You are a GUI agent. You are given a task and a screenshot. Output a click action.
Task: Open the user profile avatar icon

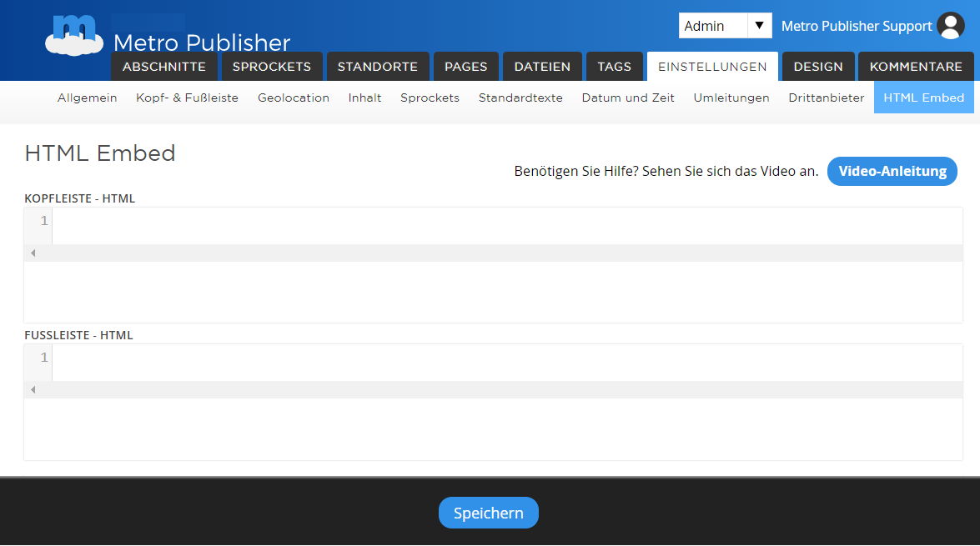(950, 26)
